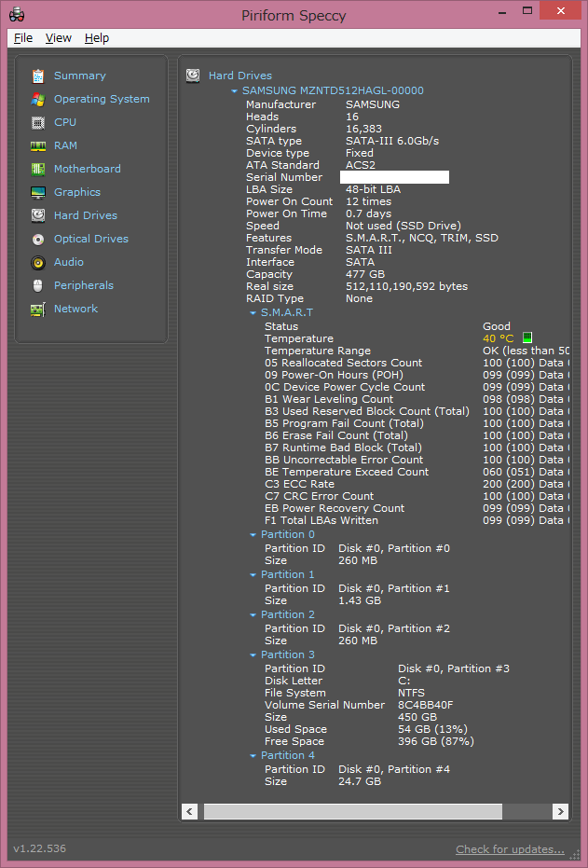
Task: Click the Speccy app icon in title bar
Action: 17,14
